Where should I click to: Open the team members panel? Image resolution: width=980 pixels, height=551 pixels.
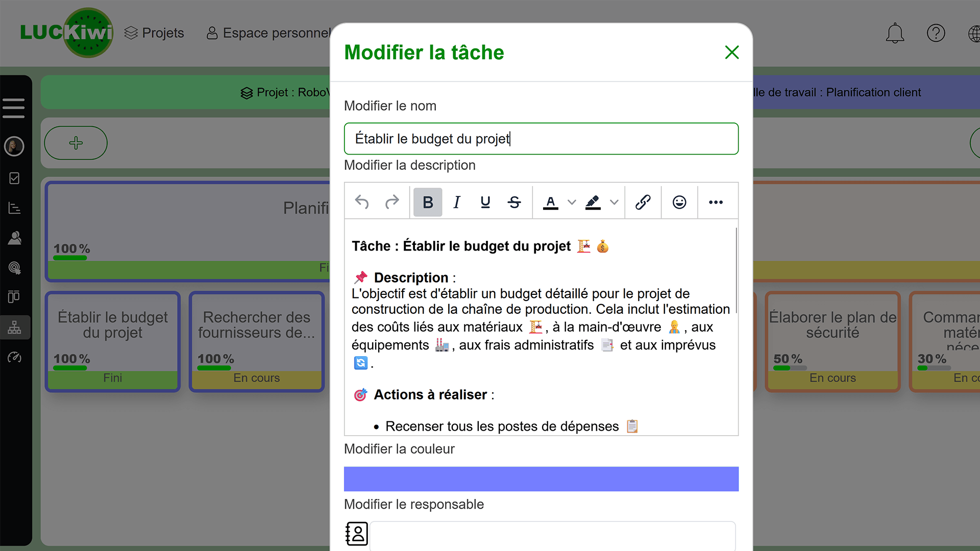(x=15, y=238)
